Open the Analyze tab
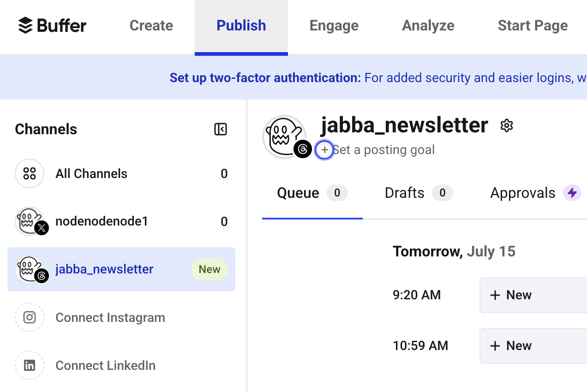The width and height of the screenshot is (587, 392). (x=428, y=25)
